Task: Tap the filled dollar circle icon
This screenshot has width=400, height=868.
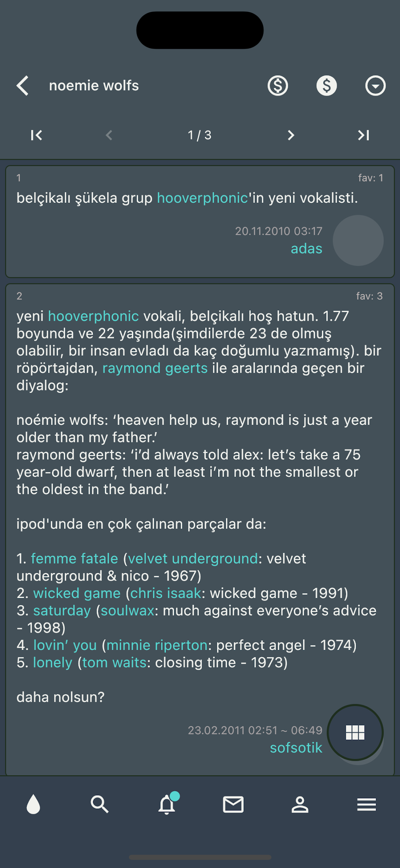Action: [x=327, y=86]
